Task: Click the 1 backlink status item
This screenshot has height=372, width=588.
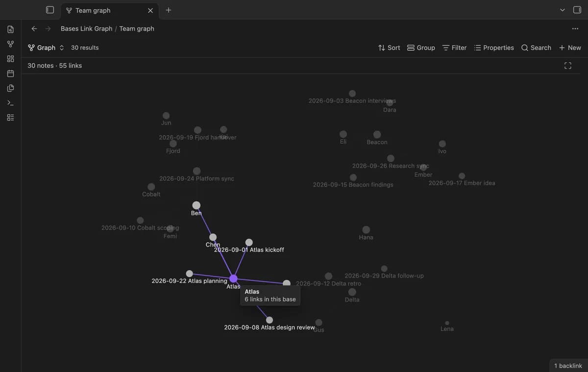Action: pyautogui.click(x=568, y=366)
